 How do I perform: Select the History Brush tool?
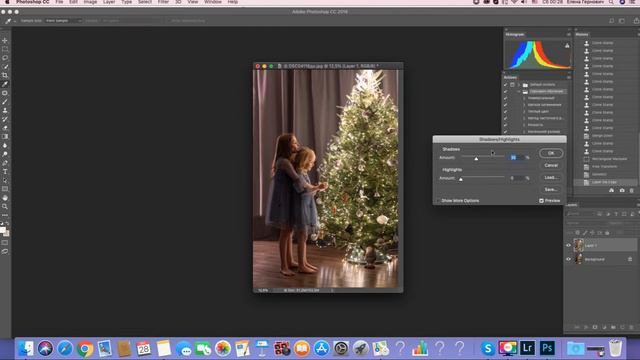[x=5, y=119]
